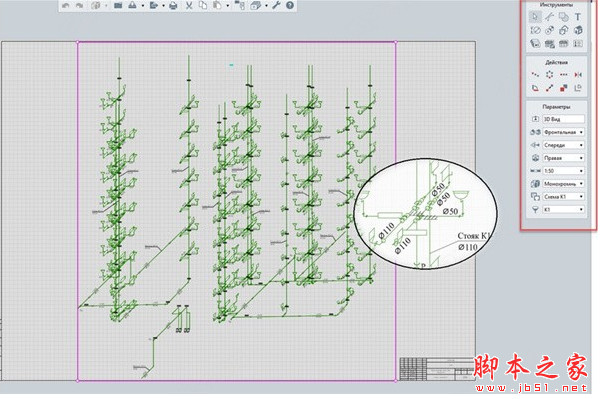
Task: Click the funnel filter icon beside К1
Action: (535, 209)
